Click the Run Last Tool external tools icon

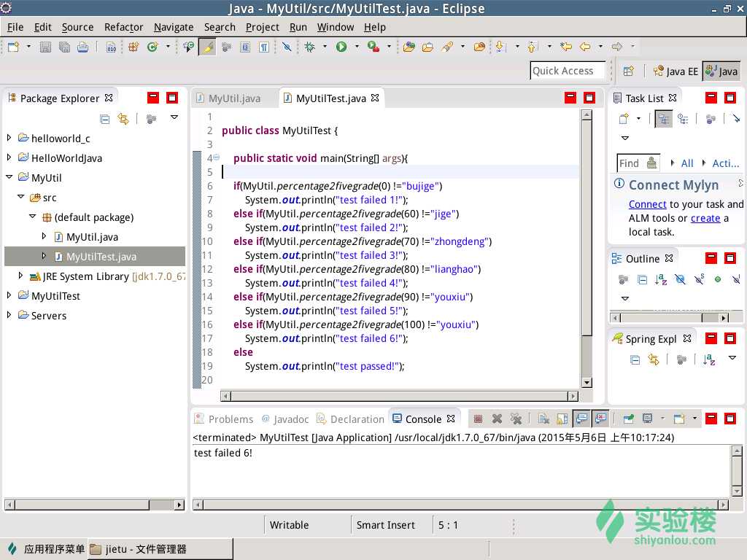373,47
